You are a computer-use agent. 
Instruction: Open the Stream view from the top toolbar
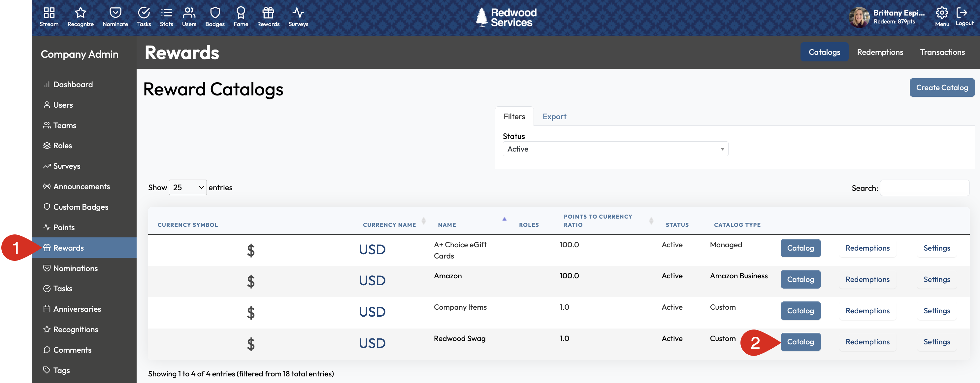tap(49, 16)
